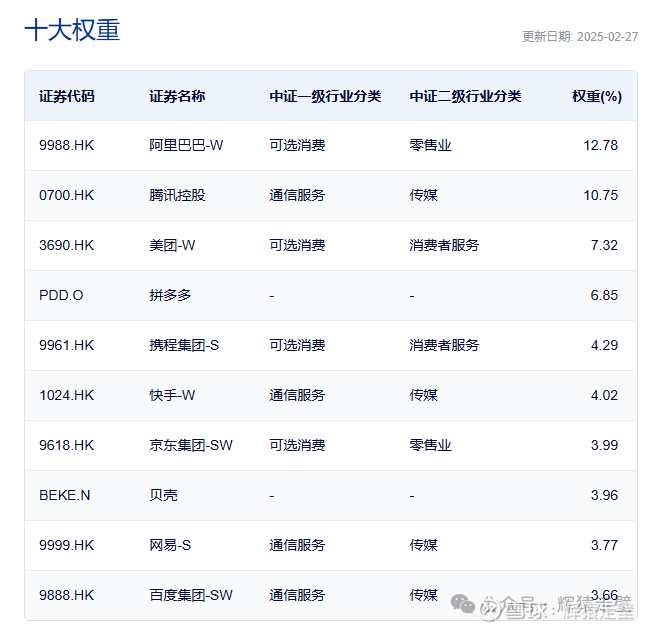Select the 拼多多 name cell
The image size is (653, 631).
coord(170,295)
